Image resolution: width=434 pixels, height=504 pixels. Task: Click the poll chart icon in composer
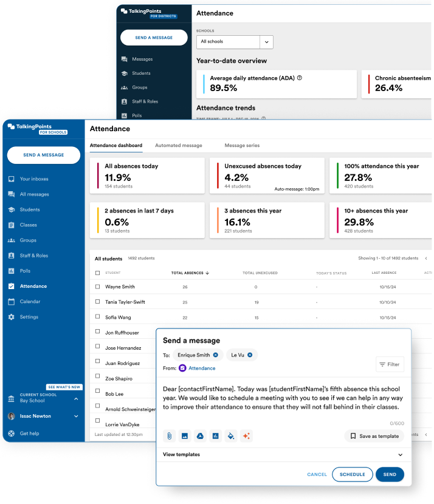[x=215, y=436]
